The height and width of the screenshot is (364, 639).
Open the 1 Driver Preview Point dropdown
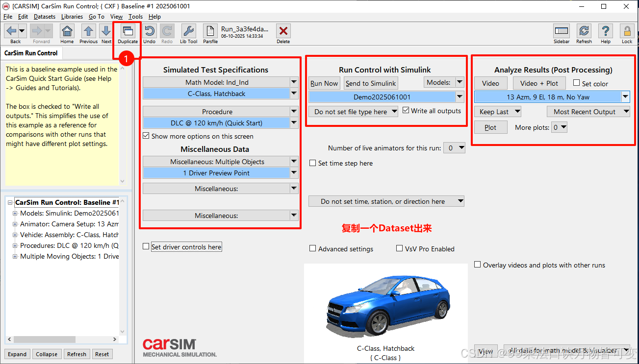[x=294, y=173]
